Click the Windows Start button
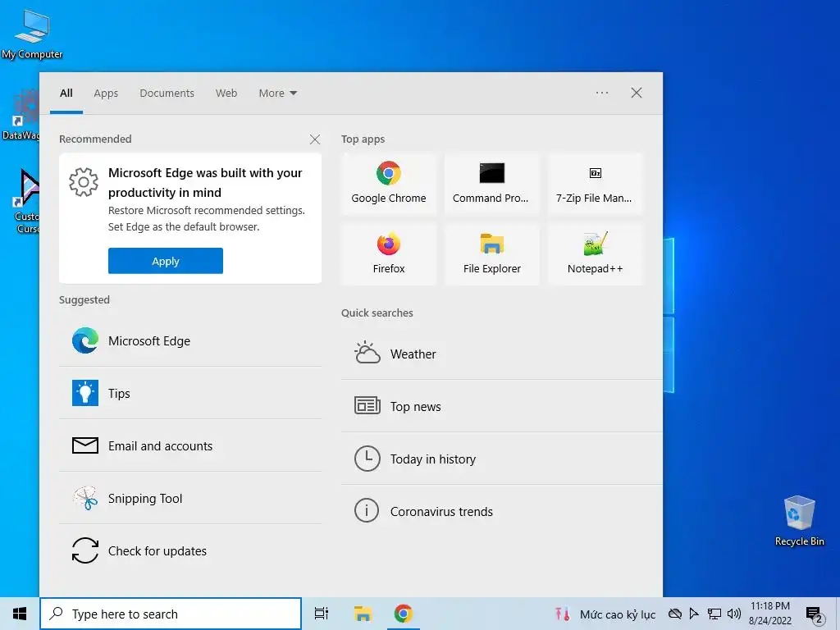Viewport: 840px width, 630px height. click(20, 614)
